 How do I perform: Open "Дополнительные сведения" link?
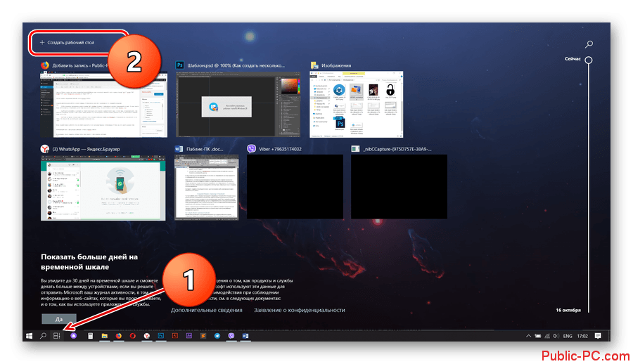[207, 310]
